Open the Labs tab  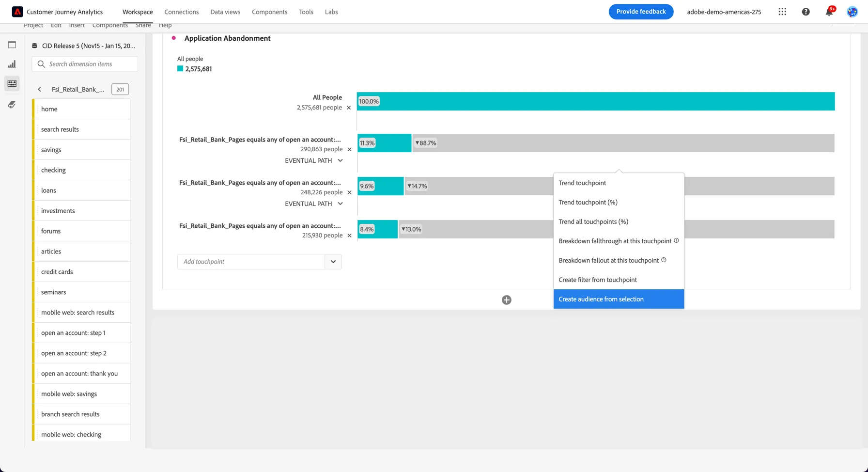click(x=331, y=12)
